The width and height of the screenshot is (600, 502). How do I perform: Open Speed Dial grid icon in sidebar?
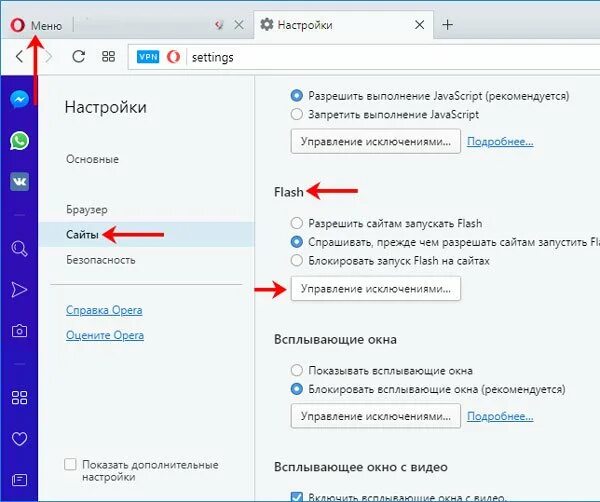point(20,398)
